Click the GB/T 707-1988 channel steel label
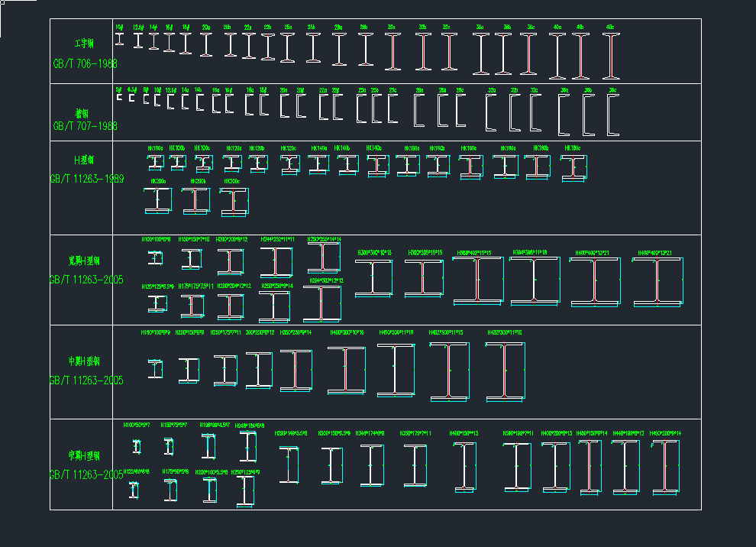This screenshot has height=547, width=756. tap(85, 125)
